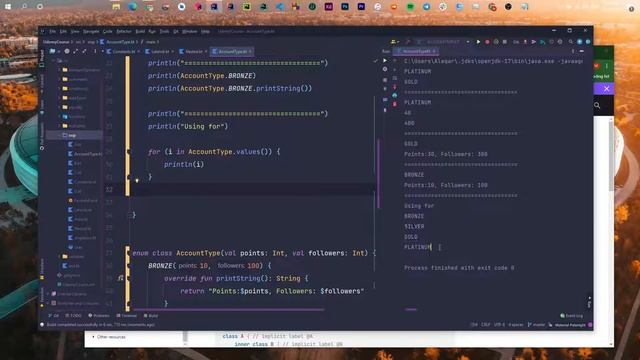The image size is (640, 360).
Task: Click the locate-file target icon in Project panel
Action: pyautogui.click(x=67, y=51)
